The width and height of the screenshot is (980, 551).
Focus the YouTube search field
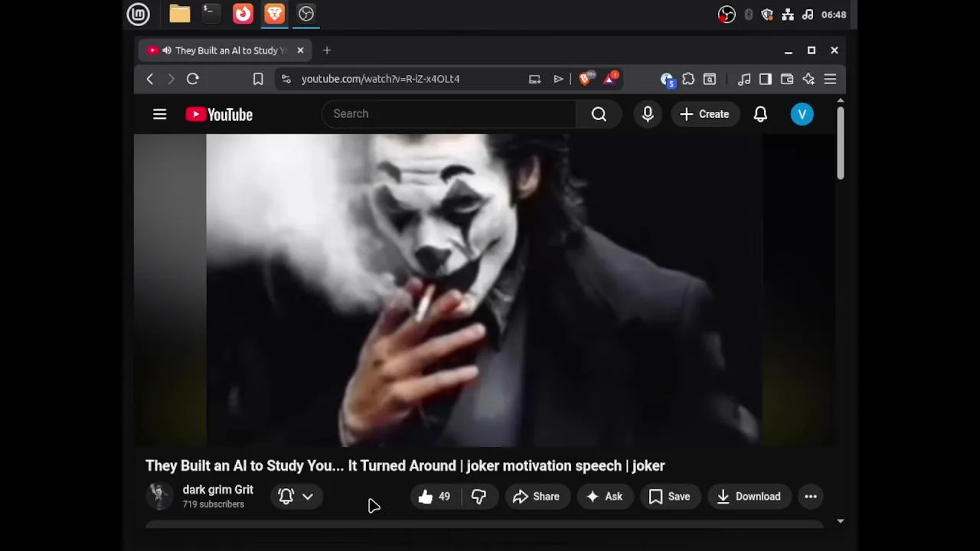click(x=449, y=114)
